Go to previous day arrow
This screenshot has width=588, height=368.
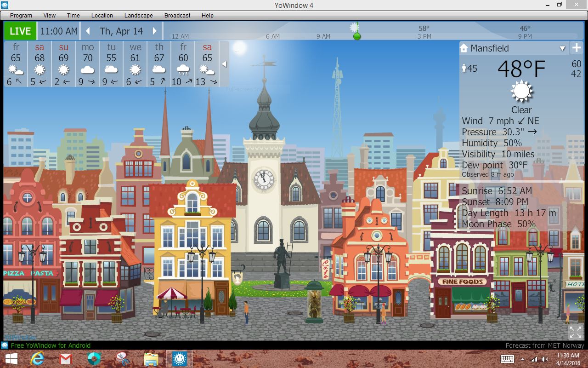click(89, 31)
